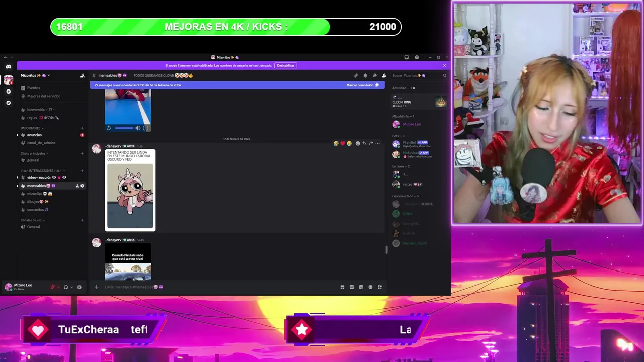Create invite icon on memeables channel
Image resolution: width=644 pixels, height=362 pixels.
click(77, 186)
